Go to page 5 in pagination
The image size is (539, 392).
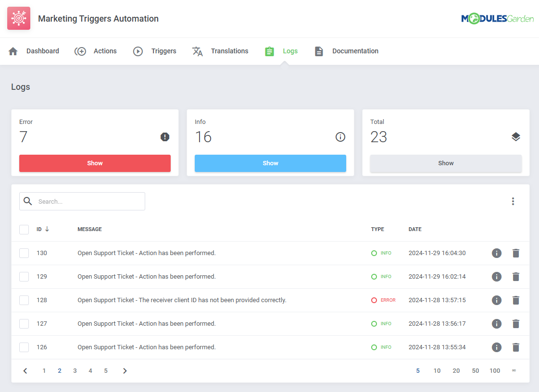click(x=106, y=371)
